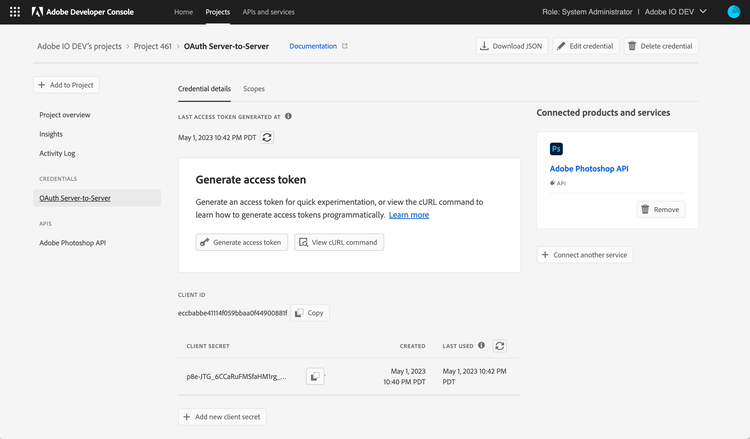Open the Projects menu in top navigation
The width and height of the screenshot is (750, 439).
tap(217, 12)
